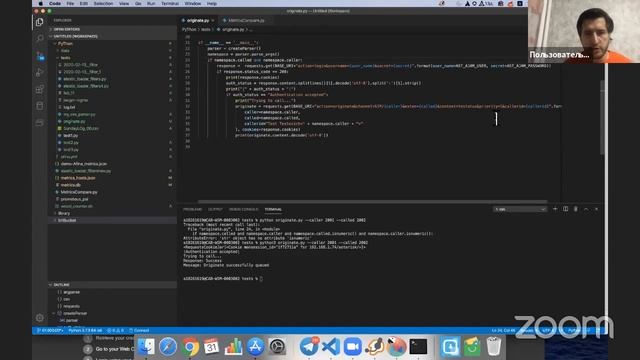Select requests in the Outline
This screenshot has width=640, height=360.
[113, 306]
